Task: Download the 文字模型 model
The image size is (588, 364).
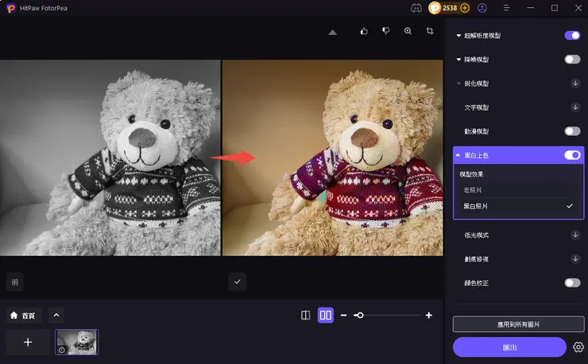Action: tap(575, 107)
